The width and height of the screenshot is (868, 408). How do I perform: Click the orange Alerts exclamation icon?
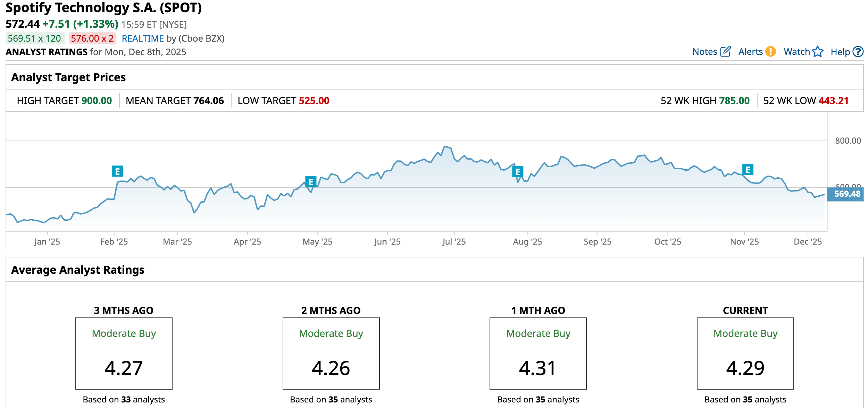(x=770, y=51)
